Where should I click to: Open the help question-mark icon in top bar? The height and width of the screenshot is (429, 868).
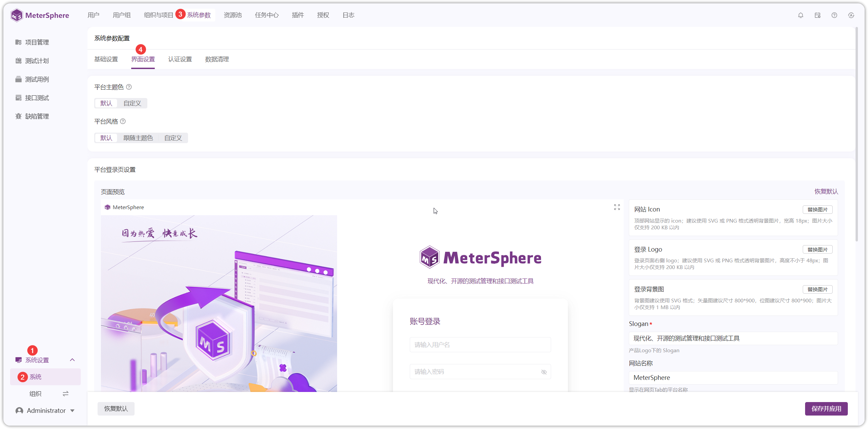click(834, 15)
